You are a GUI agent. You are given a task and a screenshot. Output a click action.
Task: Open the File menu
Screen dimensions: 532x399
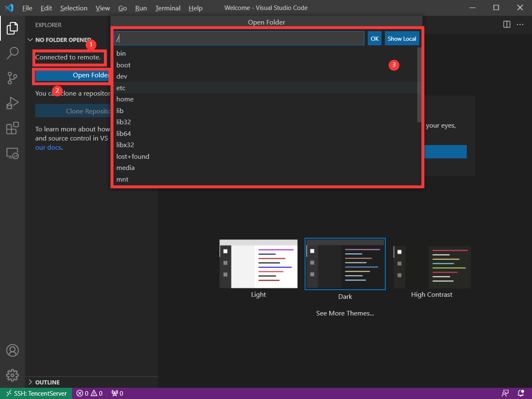coord(27,8)
